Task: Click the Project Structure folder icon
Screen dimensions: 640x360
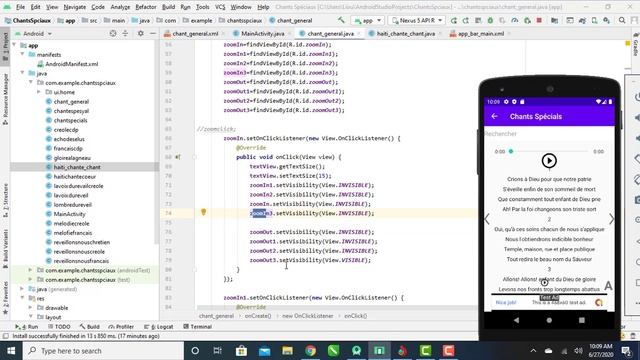Action: tap(554, 20)
